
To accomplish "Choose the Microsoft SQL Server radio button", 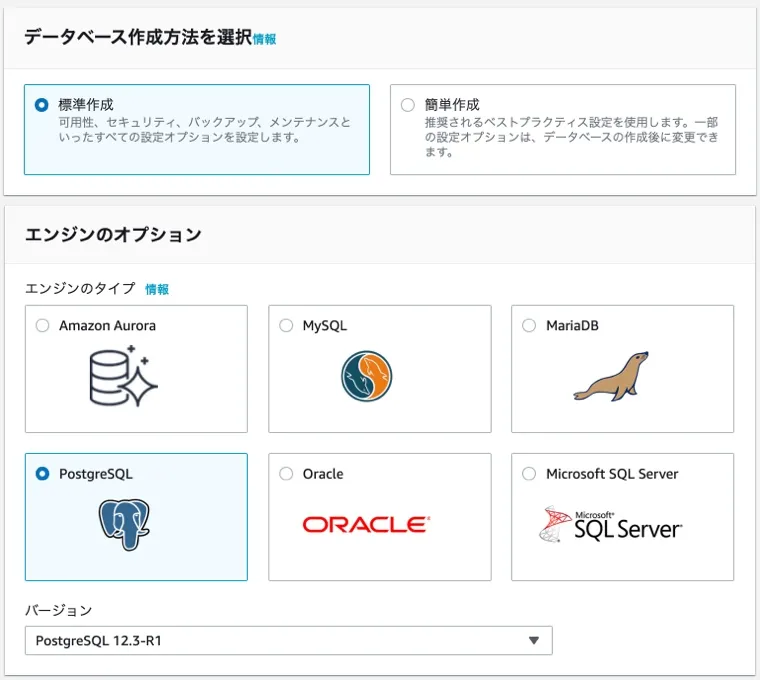I will 529,474.
